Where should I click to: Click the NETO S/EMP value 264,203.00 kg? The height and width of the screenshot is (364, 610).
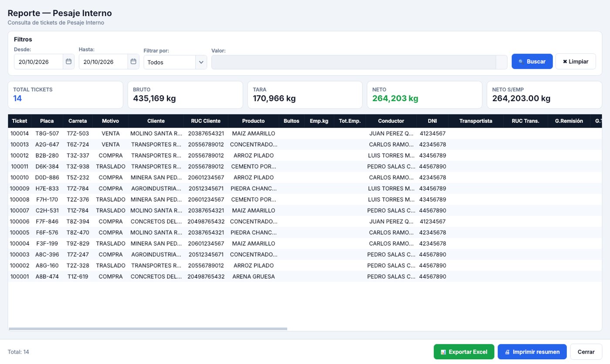522,98
